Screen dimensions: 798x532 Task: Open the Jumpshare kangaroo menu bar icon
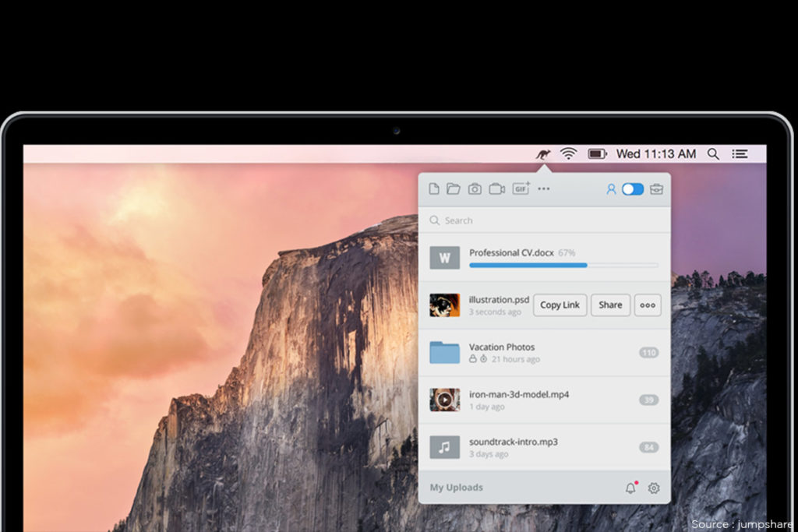(x=543, y=153)
